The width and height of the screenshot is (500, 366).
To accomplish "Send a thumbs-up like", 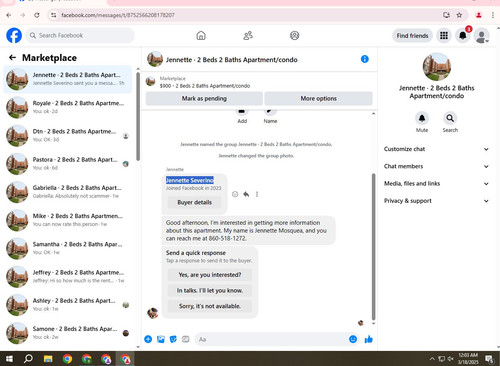I will [x=368, y=339].
